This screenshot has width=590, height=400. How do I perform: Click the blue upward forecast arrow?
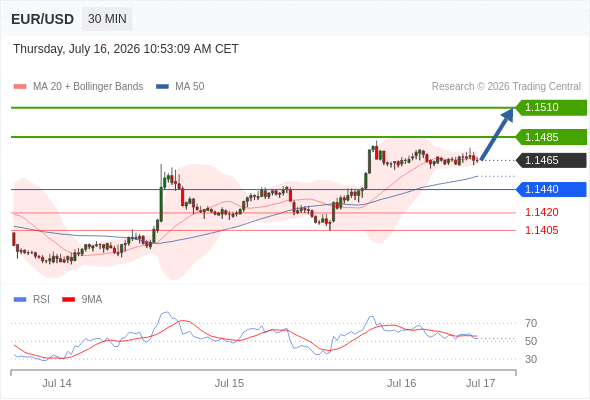[x=497, y=134]
